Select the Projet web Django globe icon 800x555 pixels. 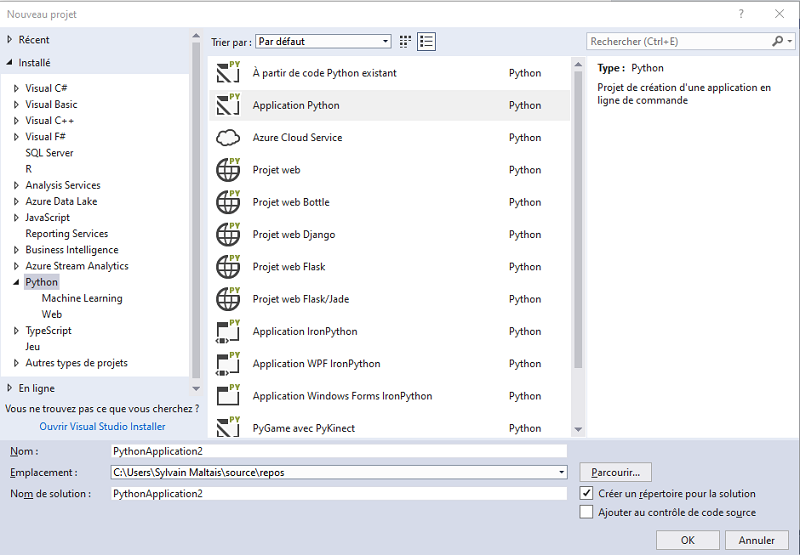click(228, 235)
